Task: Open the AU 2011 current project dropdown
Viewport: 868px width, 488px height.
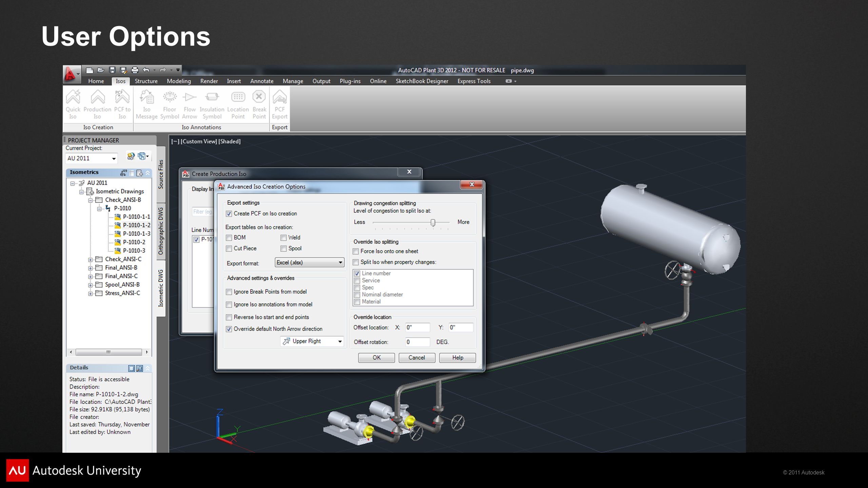Action: point(91,158)
